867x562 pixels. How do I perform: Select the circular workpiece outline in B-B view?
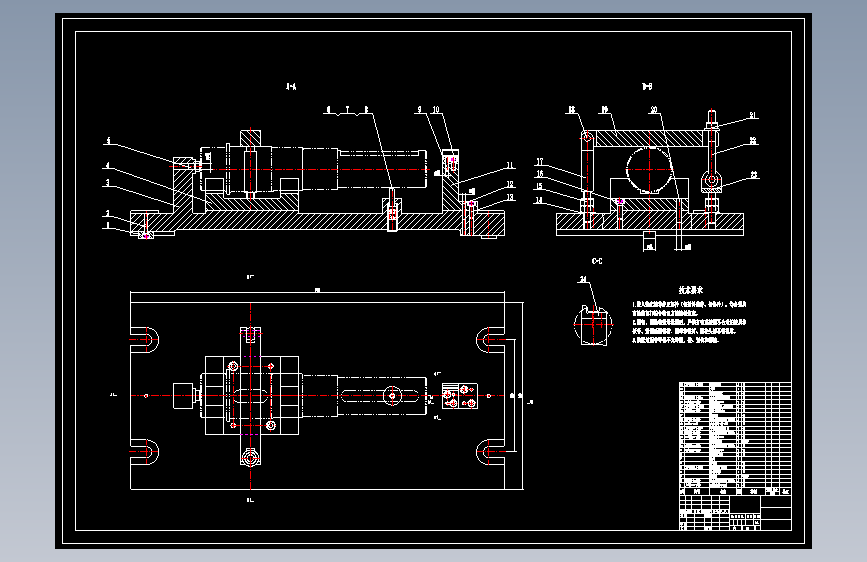(x=650, y=170)
